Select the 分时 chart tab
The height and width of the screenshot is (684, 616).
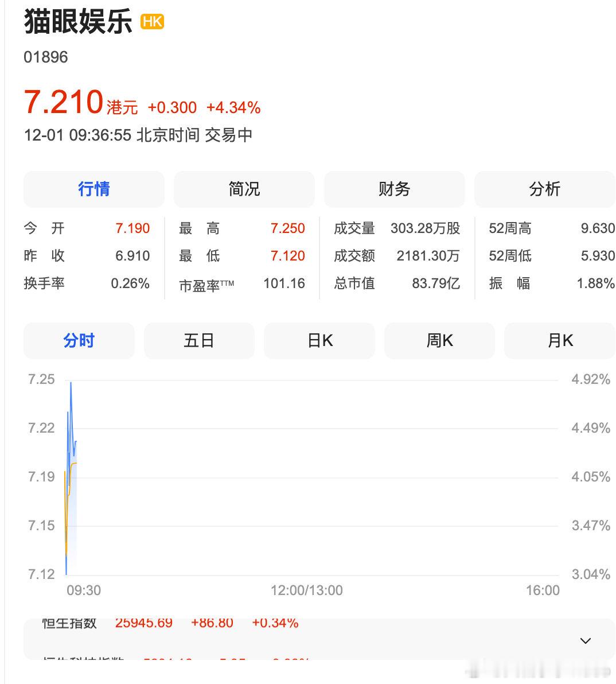point(79,341)
